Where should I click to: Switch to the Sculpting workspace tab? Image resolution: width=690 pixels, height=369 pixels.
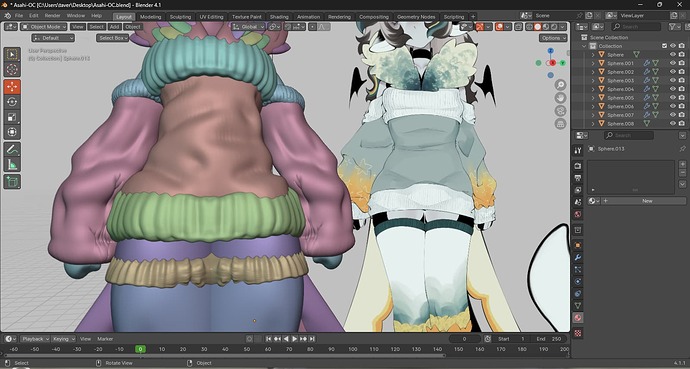180,17
